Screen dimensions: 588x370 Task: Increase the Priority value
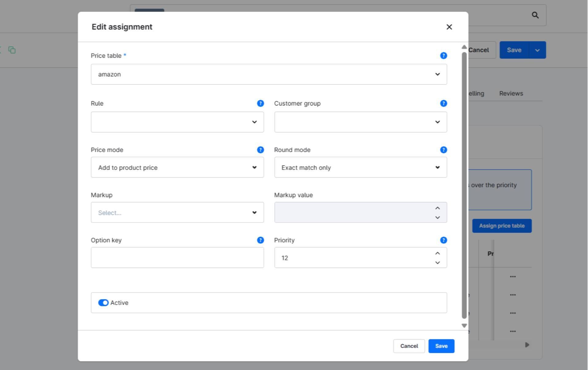(437, 253)
